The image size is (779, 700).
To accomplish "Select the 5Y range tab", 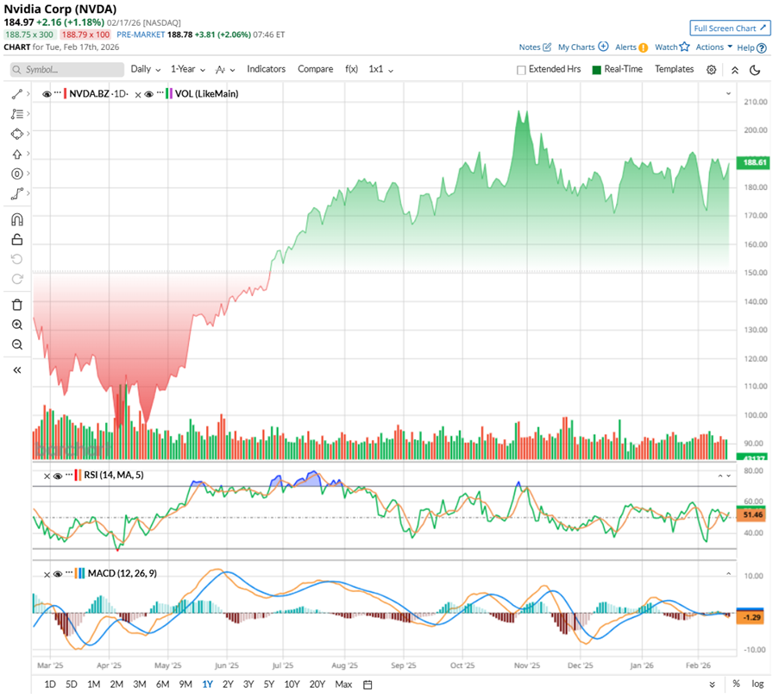I will pos(269,684).
